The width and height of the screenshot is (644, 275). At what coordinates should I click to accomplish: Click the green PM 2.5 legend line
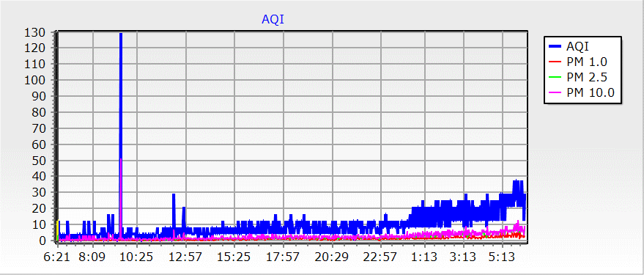(555, 77)
